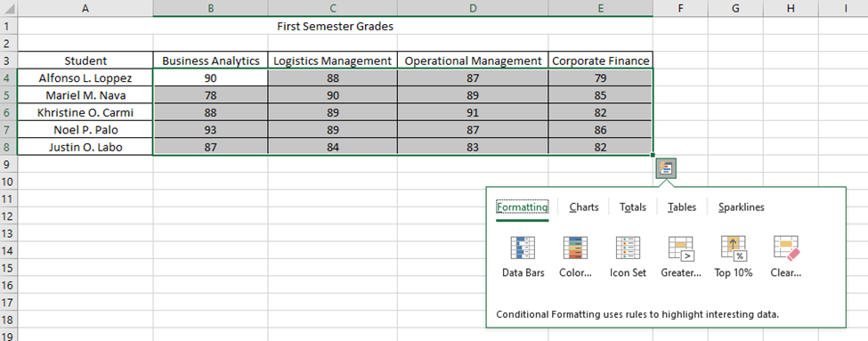The width and height of the screenshot is (868, 341).
Task: Switch to the Tables tab
Action: point(681,207)
